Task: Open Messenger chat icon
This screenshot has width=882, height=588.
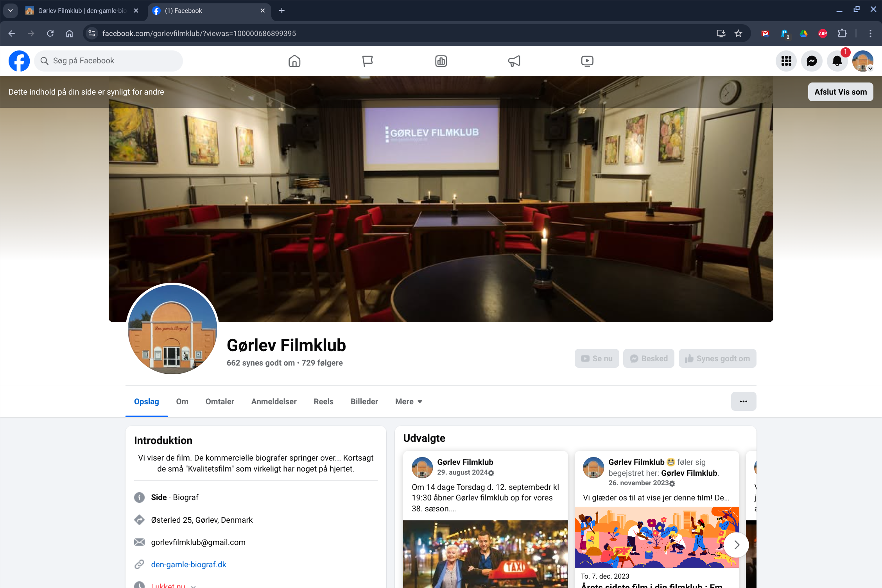Action: click(812, 61)
